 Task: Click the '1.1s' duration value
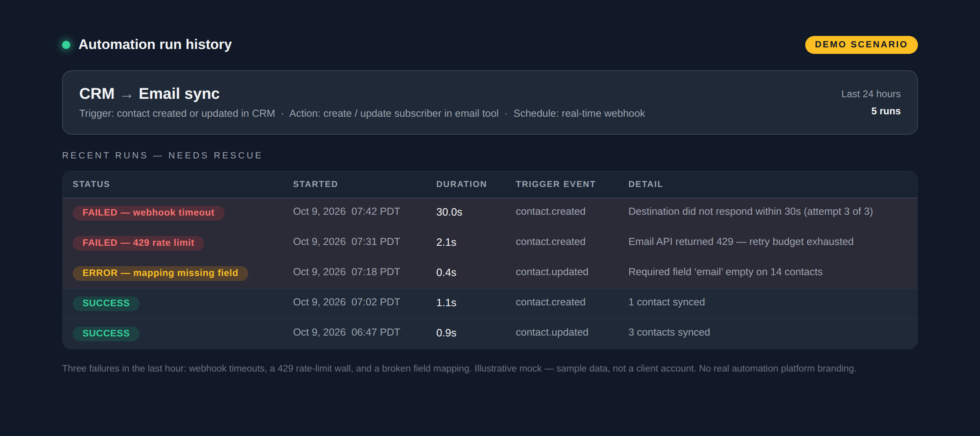pos(446,303)
